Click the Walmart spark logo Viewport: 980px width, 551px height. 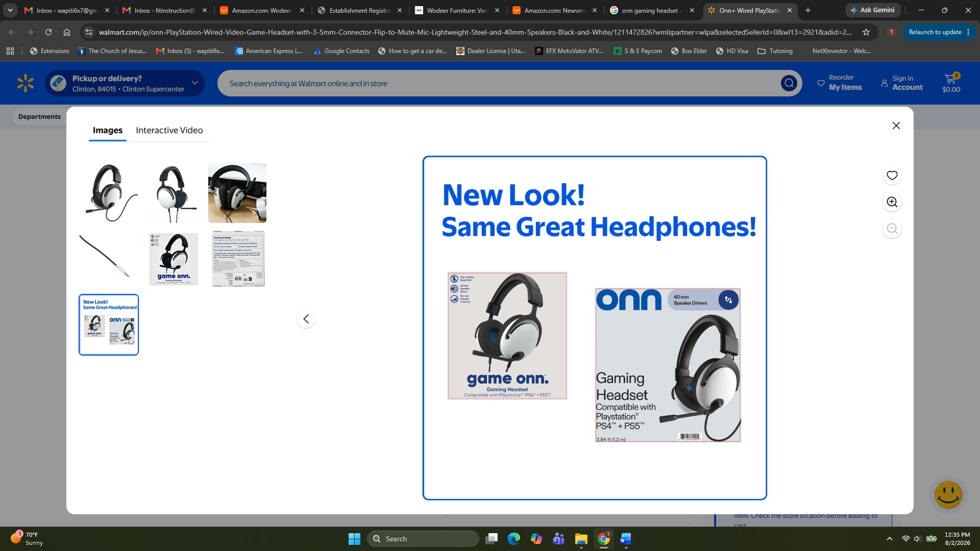26,83
